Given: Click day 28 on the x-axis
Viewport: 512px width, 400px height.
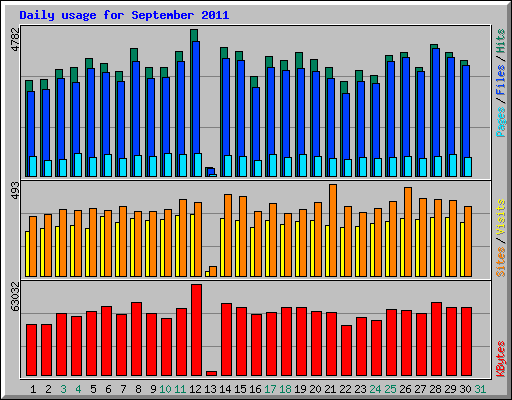Looking at the screenshot, I should [435, 389].
